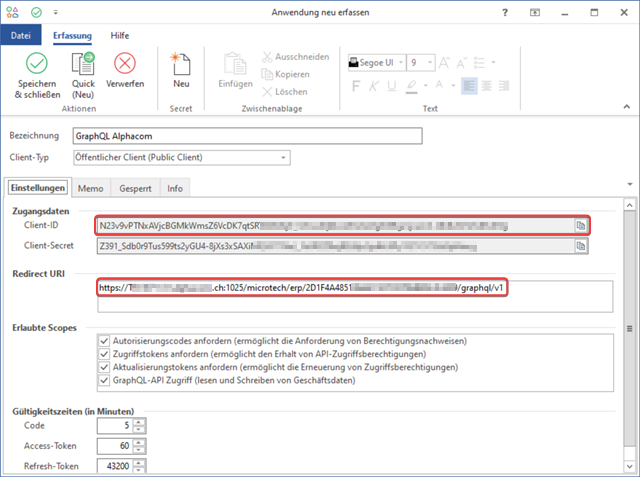Align text left

469,86
